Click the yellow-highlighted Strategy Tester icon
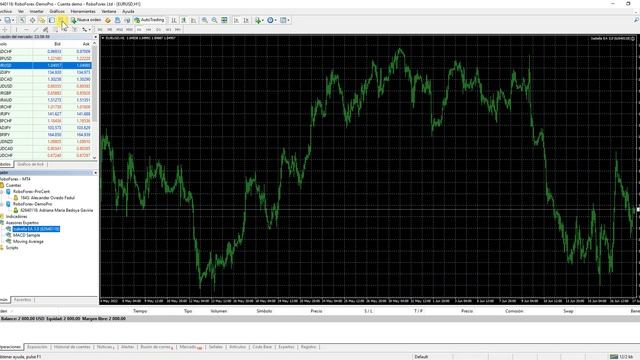This screenshot has height=360, width=640. [61, 20]
